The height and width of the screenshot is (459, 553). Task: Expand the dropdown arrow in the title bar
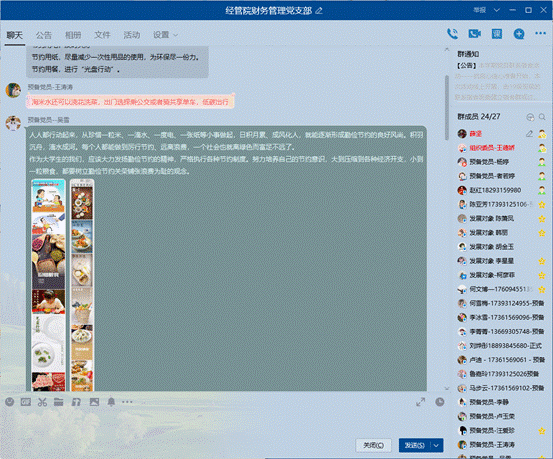pyautogui.click(x=497, y=10)
